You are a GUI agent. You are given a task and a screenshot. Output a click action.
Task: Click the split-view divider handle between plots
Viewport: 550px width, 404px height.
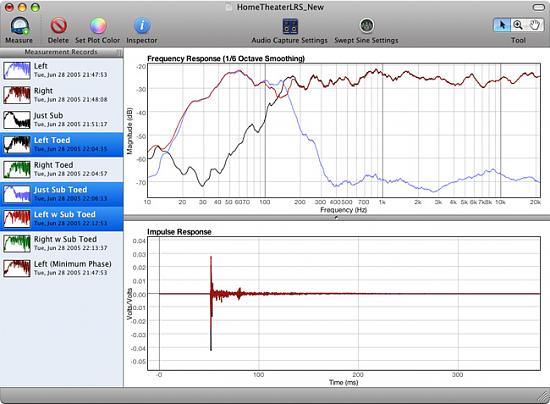[x=336, y=217]
